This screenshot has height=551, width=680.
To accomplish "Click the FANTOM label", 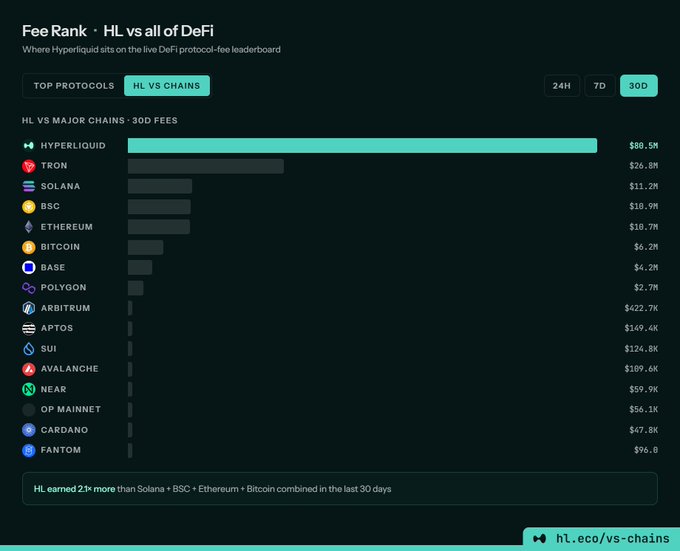I will pyautogui.click(x=61, y=450).
